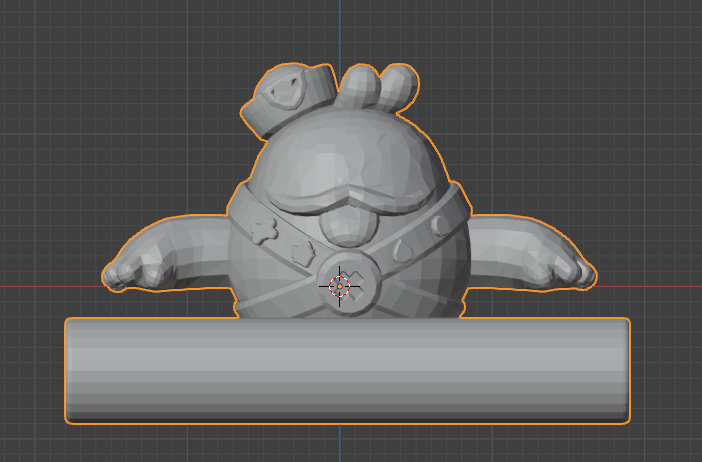Click the blue vertical axis line above the head
This screenshot has width=702, height=462.
(339, 30)
